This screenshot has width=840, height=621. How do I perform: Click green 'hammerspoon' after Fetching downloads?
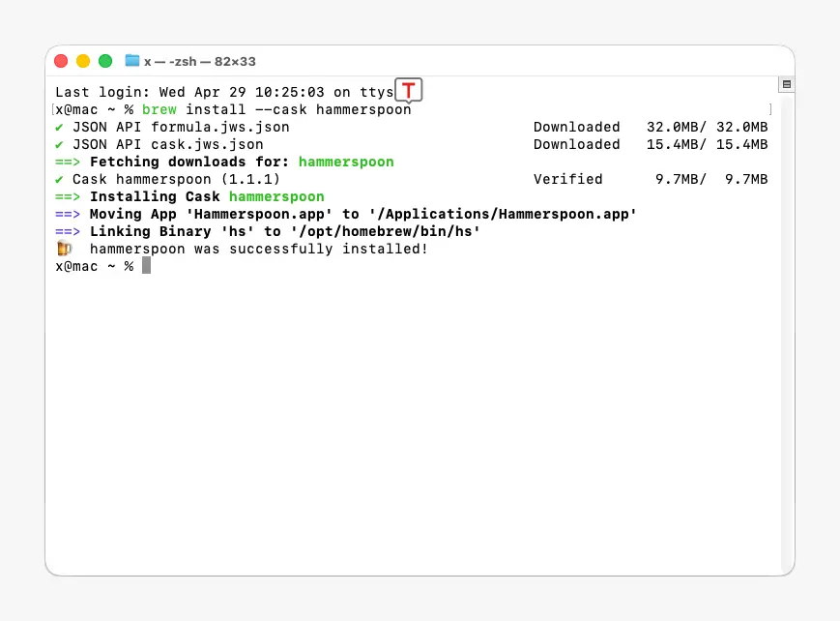[346, 162]
